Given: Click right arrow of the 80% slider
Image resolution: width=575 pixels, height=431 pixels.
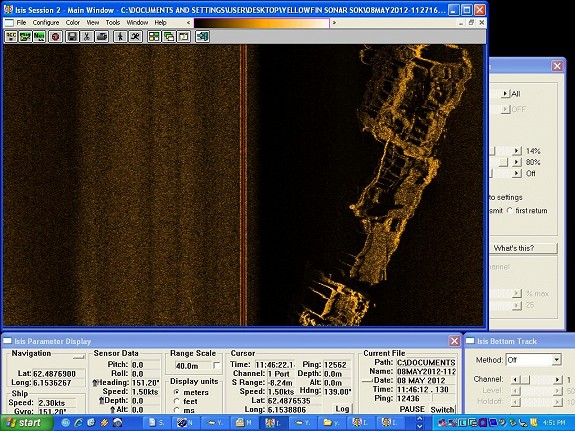Looking at the screenshot, I should click(x=517, y=162).
